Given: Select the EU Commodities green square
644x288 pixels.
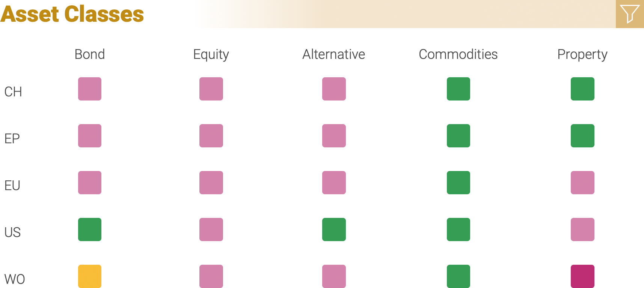Looking at the screenshot, I should click(x=458, y=183).
